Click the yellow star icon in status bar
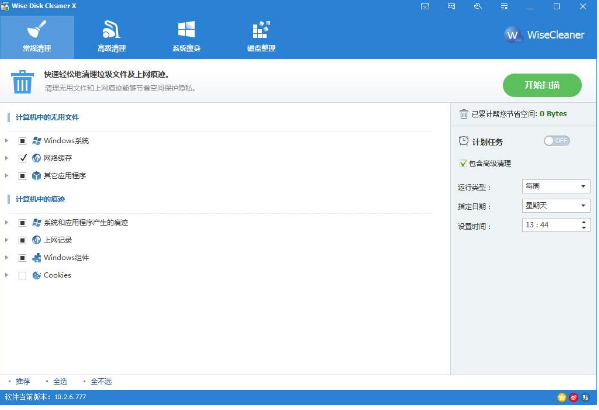Viewport: 599px width, 410px height. click(562, 397)
